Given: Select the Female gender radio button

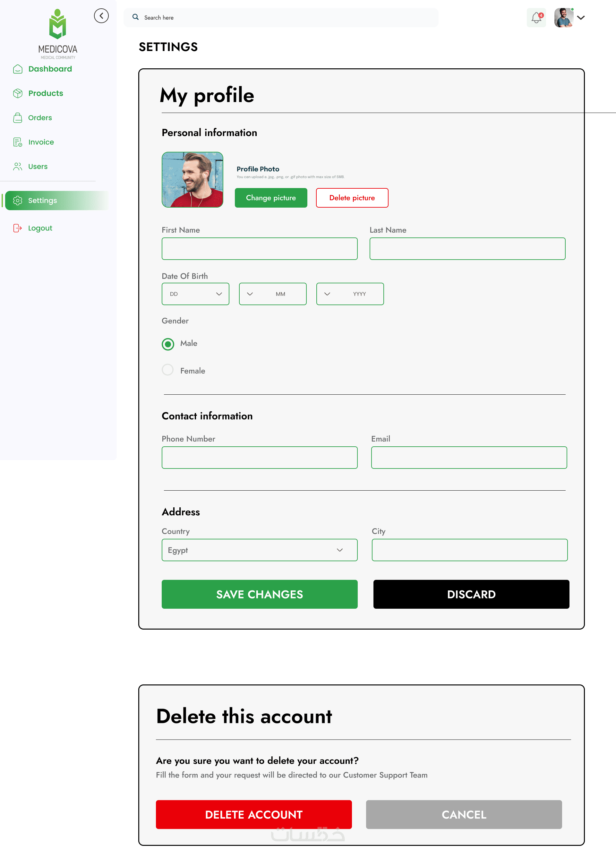Looking at the screenshot, I should click(168, 370).
